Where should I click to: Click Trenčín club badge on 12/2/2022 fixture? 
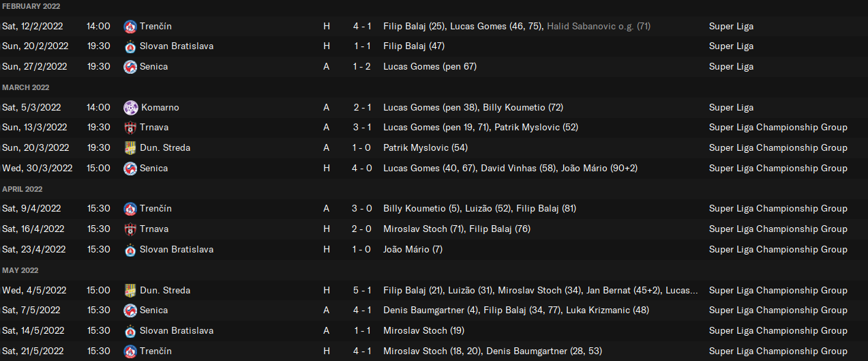click(130, 27)
